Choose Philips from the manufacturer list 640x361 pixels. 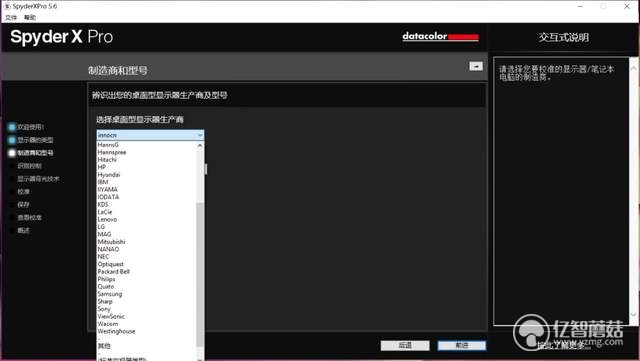[147, 279]
